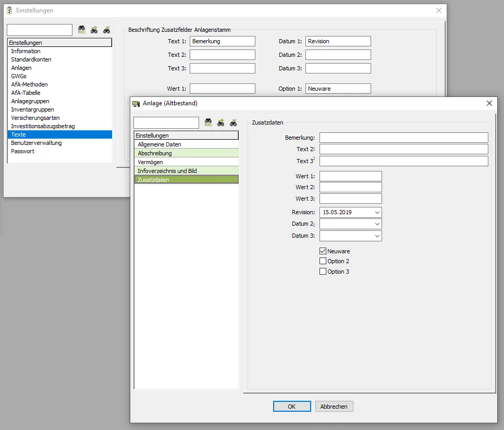Click the Text 3 input in Zusatzdaten
The image size is (504, 430).
pyautogui.click(x=404, y=161)
